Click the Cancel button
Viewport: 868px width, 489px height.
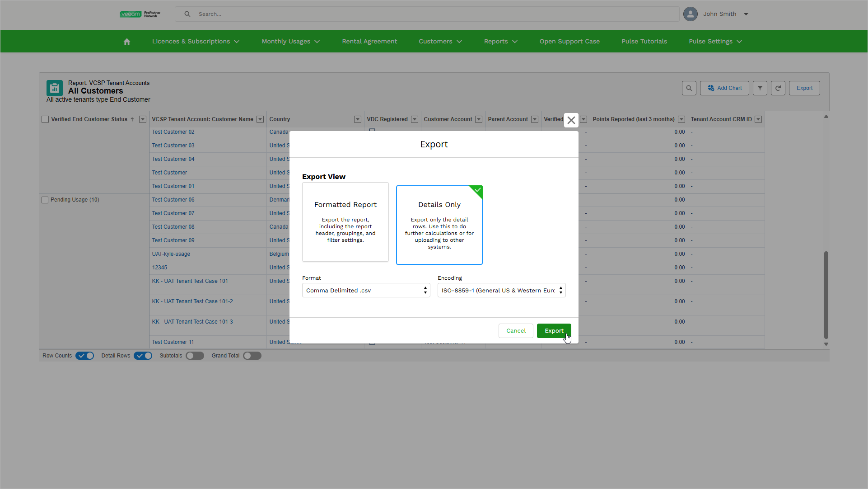pyautogui.click(x=516, y=331)
